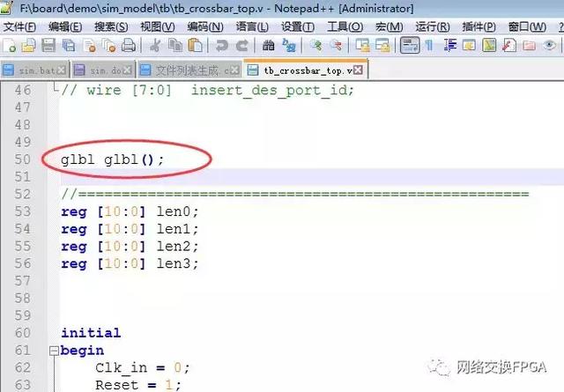Screen dimensions: 564x392
Task: Switch to the 文件列表生成 tab
Action: [189, 70]
